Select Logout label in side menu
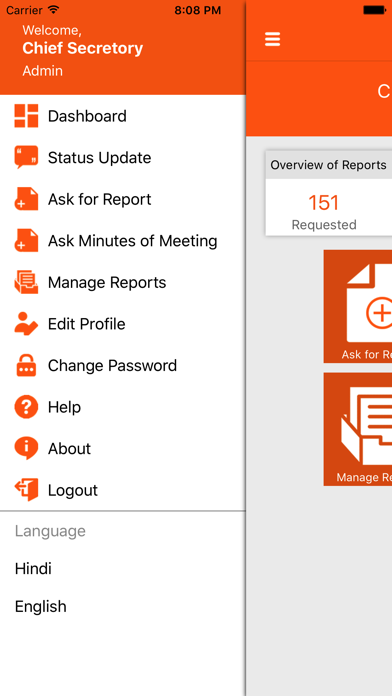This screenshot has width=392, height=696. coord(73,490)
